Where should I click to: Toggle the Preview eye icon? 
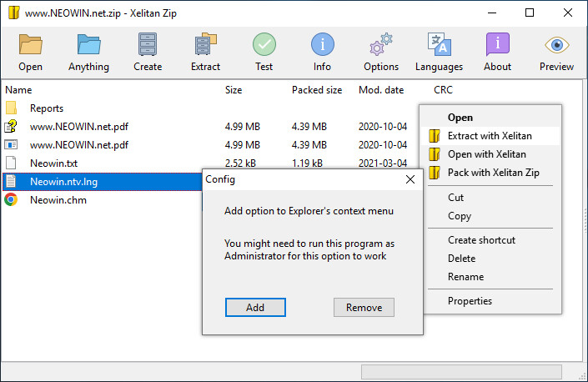click(x=557, y=45)
